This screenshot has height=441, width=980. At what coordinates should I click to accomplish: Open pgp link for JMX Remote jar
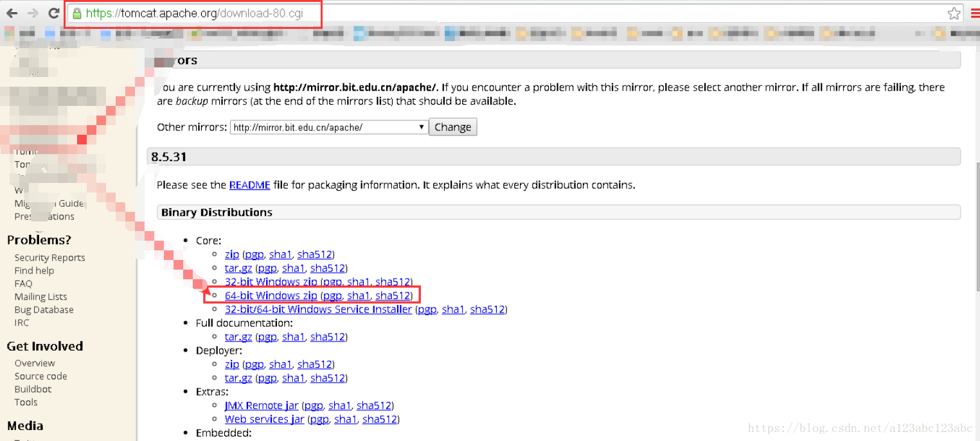(314, 406)
